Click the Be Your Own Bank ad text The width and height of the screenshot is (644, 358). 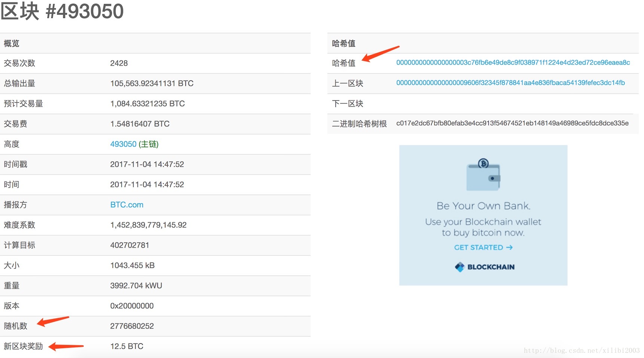(x=484, y=206)
